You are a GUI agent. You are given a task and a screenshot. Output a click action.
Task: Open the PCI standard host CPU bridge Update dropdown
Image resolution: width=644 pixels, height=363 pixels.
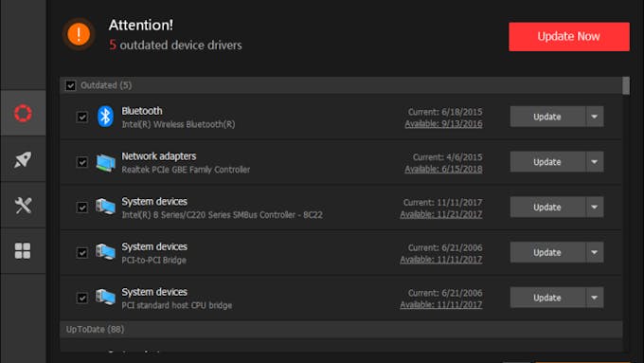coord(595,298)
